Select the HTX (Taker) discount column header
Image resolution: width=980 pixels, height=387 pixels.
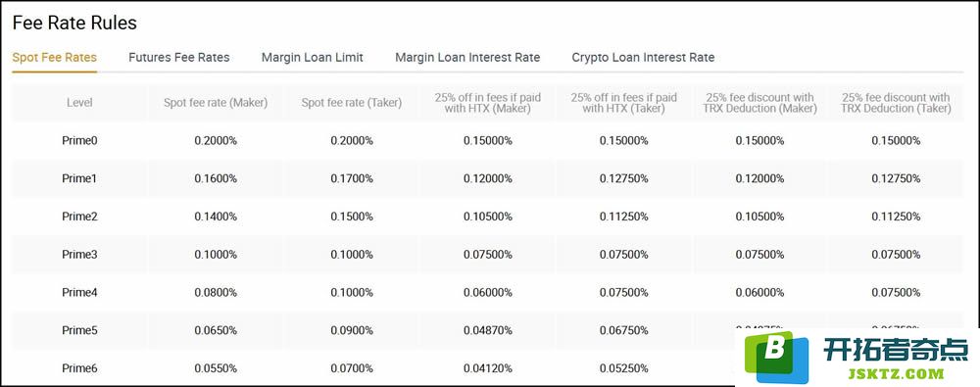[623, 103]
